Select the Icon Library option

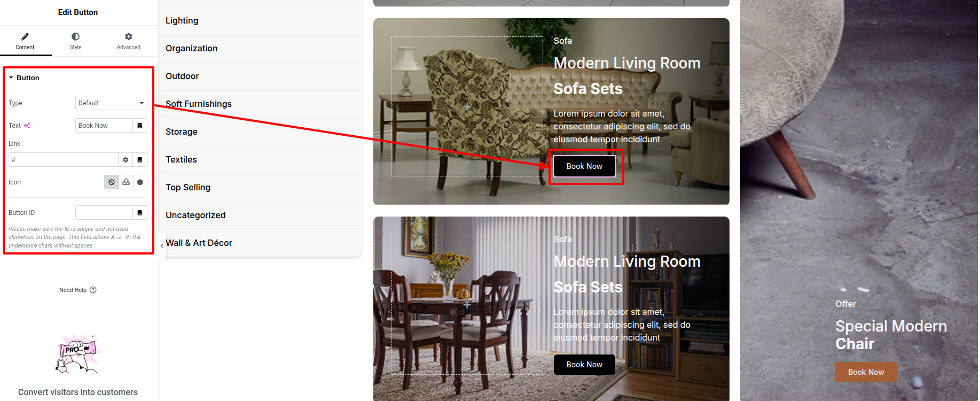[140, 182]
